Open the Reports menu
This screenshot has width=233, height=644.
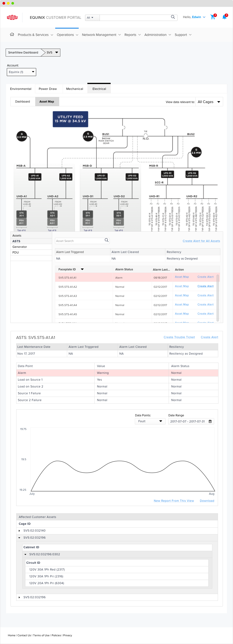[133, 35]
